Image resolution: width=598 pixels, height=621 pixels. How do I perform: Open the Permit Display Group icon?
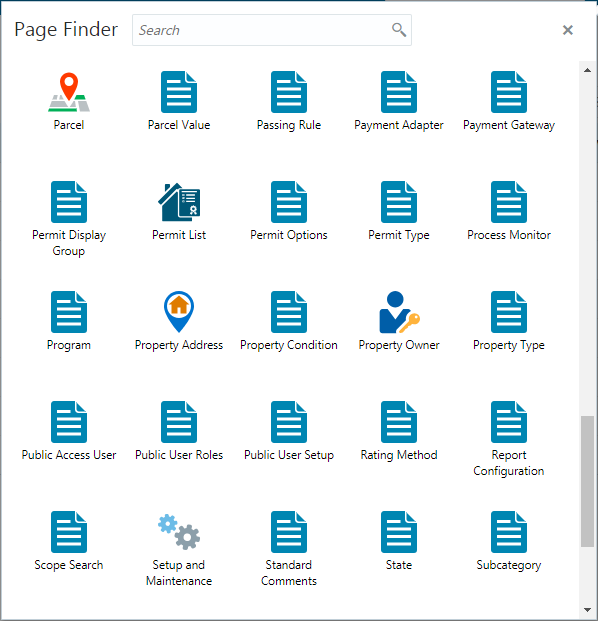pyautogui.click(x=69, y=202)
